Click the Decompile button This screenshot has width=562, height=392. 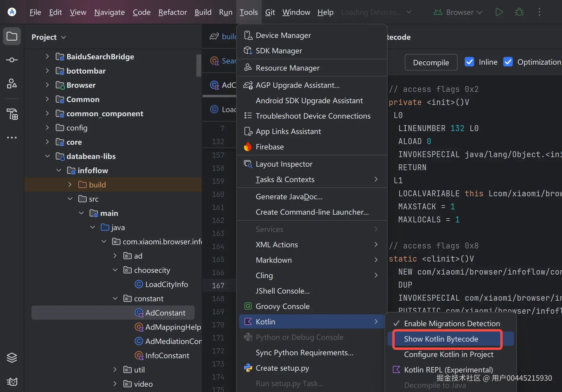pos(431,62)
